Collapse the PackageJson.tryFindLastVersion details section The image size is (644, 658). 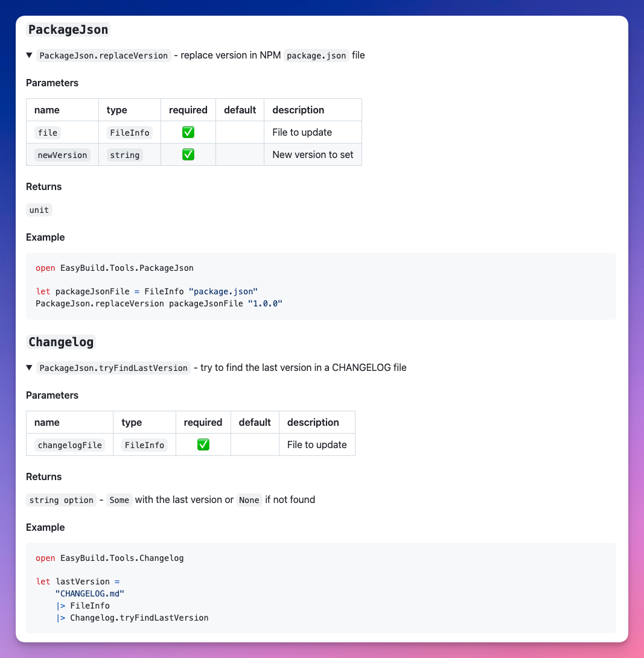click(29, 368)
